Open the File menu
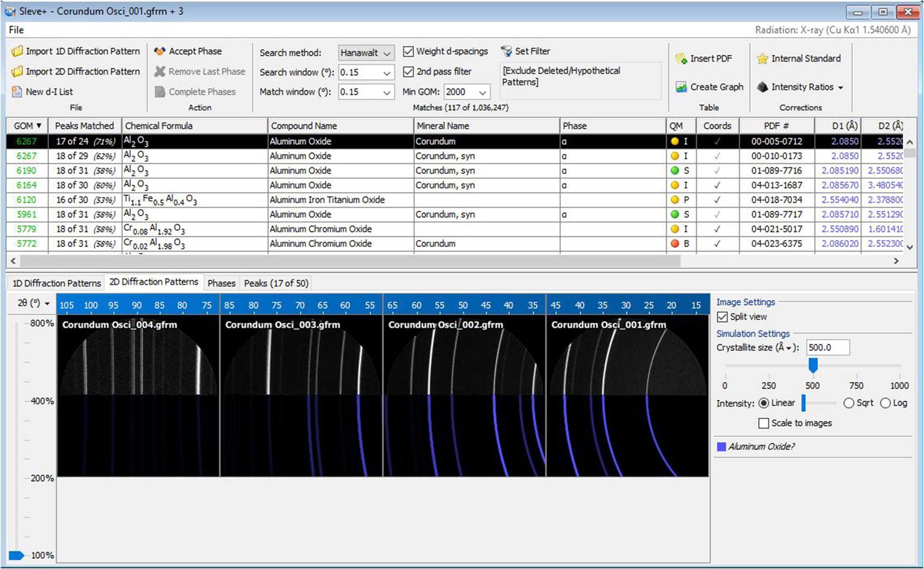Screen dimensions: 924x569 click(x=16, y=30)
